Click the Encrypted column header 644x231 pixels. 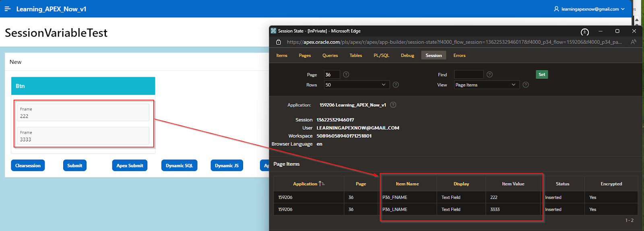[611, 184]
